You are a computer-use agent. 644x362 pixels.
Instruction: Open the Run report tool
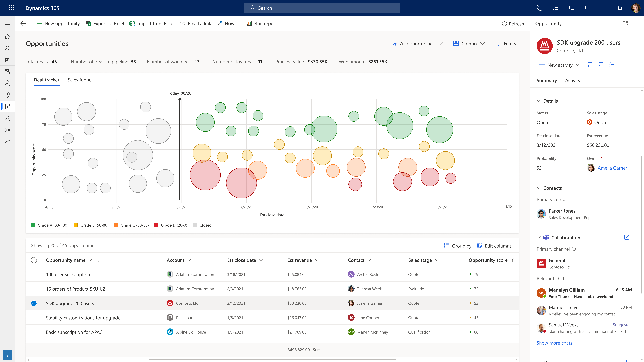[249, 23]
